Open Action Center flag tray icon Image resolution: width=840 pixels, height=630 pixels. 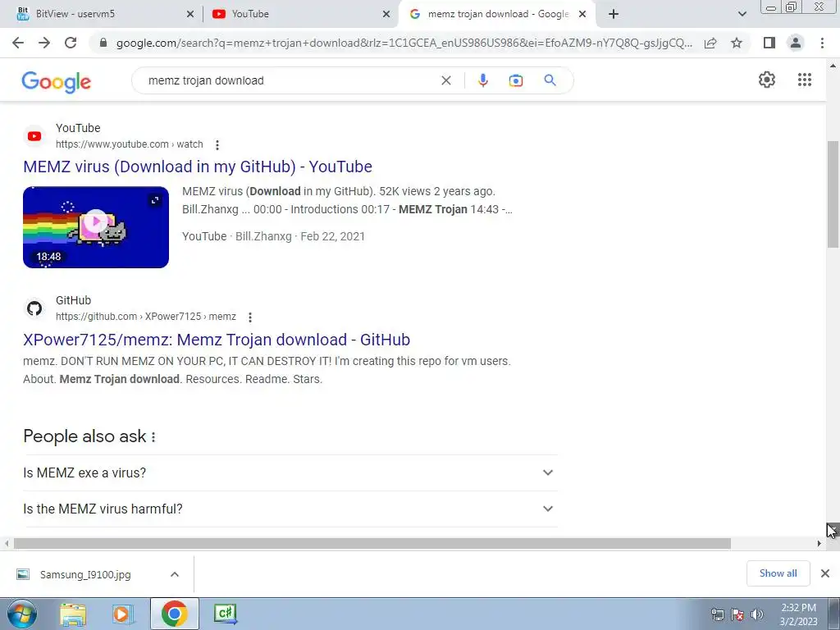point(737,614)
